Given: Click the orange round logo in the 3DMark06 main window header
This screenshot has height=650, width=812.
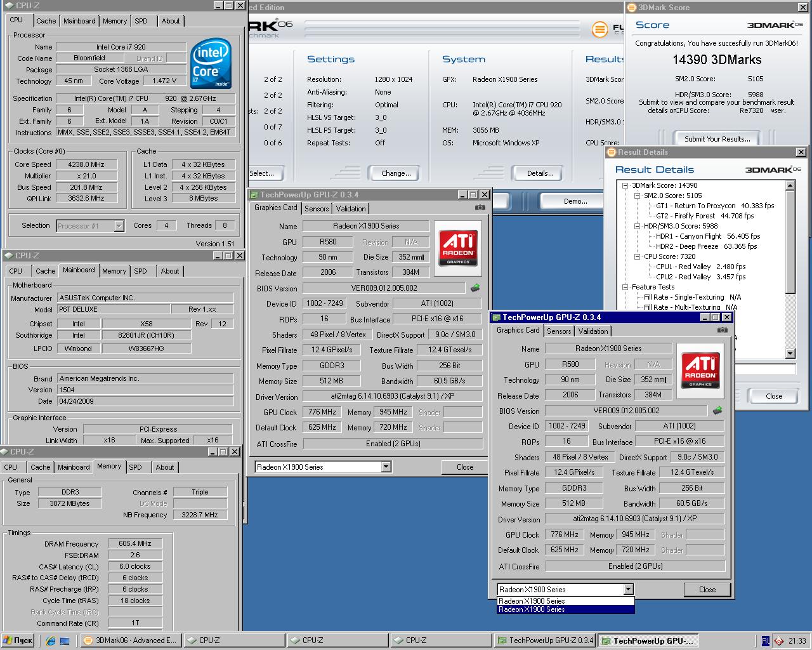Looking at the screenshot, I should (599, 29).
